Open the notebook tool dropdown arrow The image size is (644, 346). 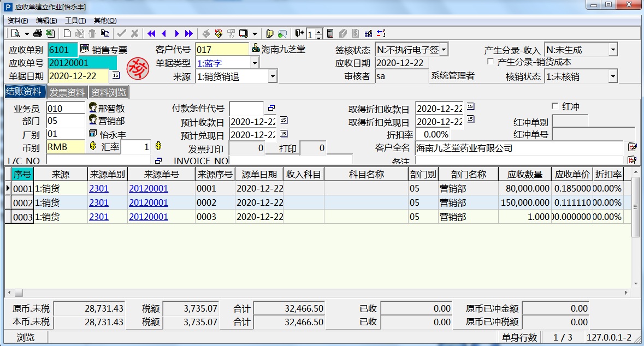click(255, 34)
